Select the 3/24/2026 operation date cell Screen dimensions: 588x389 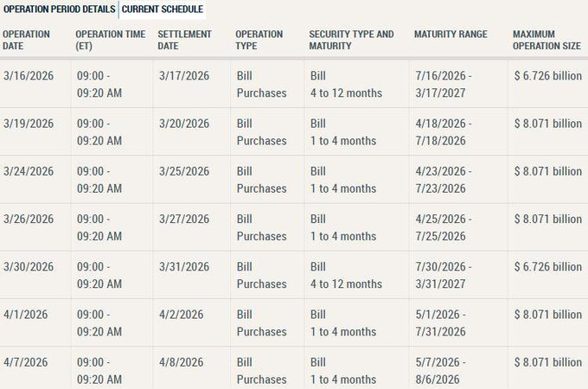(x=28, y=171)
